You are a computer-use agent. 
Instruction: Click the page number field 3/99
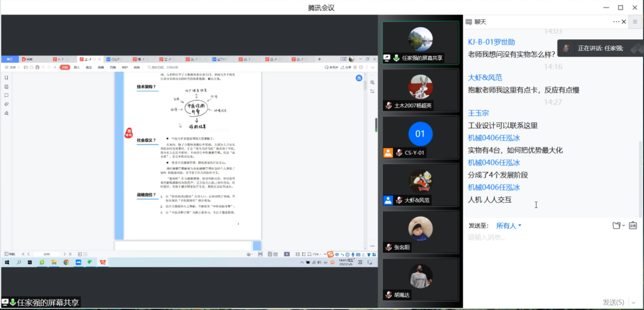pyautogui.click(x=47, y=254)
